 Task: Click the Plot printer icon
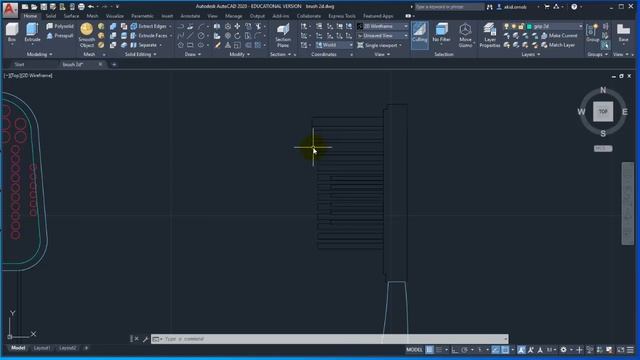pos(81,7)
